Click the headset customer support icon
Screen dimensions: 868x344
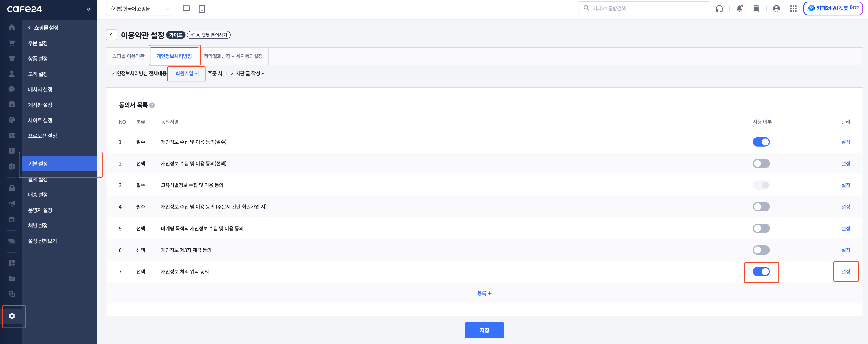pyautogui.click(x=719, y=8)
